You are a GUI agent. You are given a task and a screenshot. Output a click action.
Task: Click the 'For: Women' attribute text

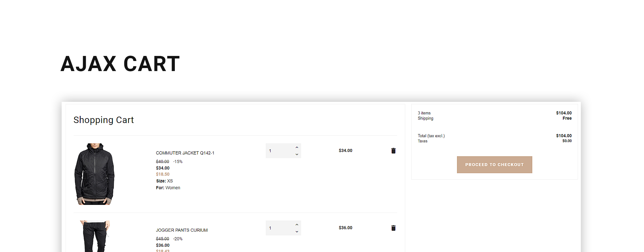[168, 188]
